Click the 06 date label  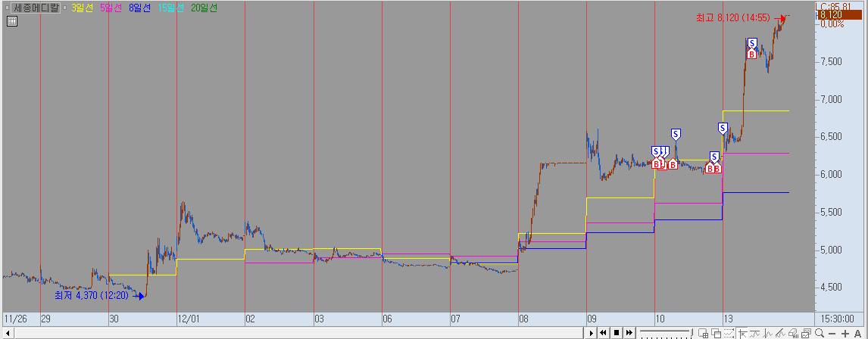coord(387,319)
